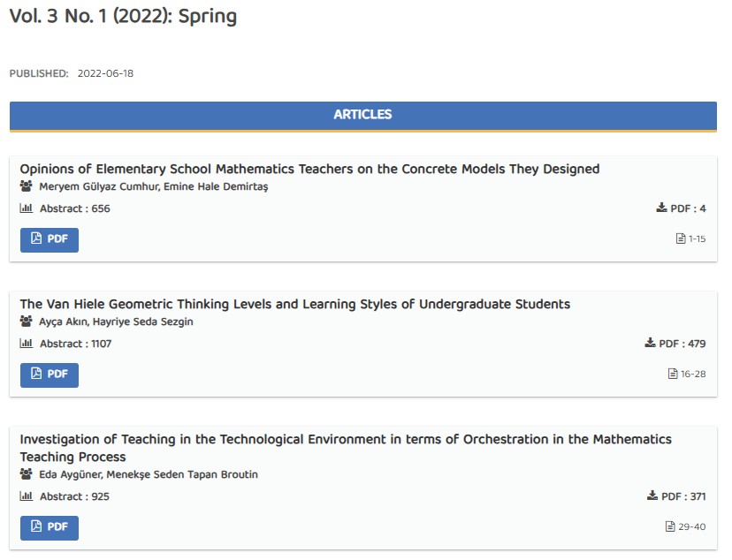Image resolution: width=732 pixels, height=560 pixels.
Task: Click the abstract chart icon showing 656
Action: [x=26, y=208]
